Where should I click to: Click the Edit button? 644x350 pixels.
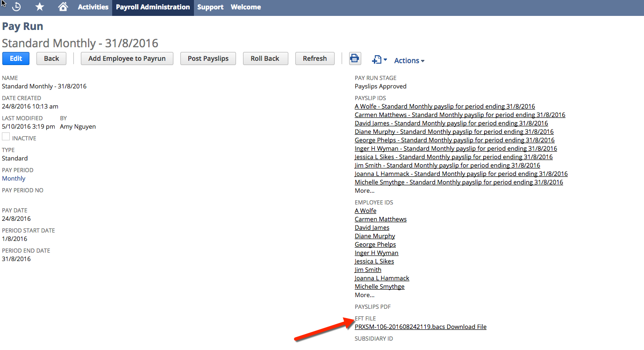tap(15, 58)
